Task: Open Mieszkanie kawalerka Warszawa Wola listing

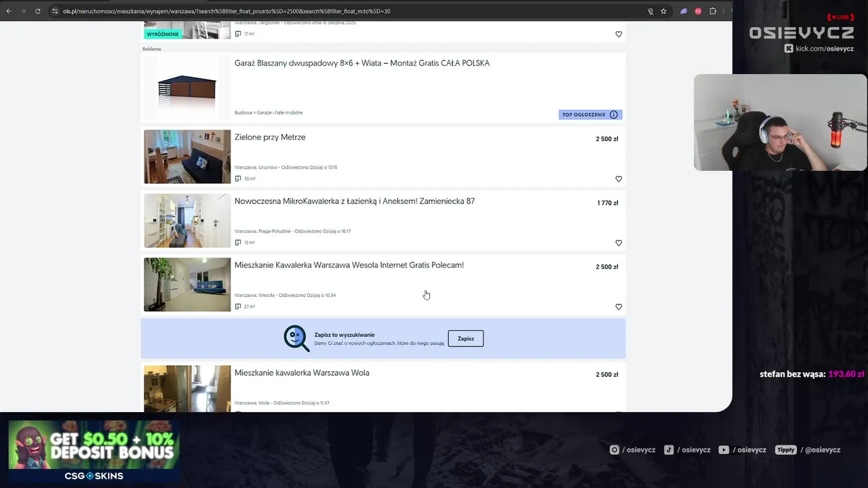Action: (x=302, y=373)
